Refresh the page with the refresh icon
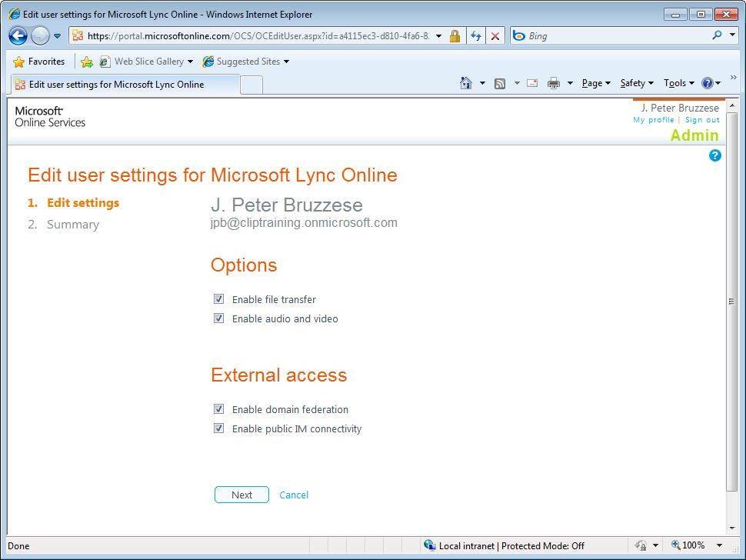Screen dimensions: 746x560 476,35
